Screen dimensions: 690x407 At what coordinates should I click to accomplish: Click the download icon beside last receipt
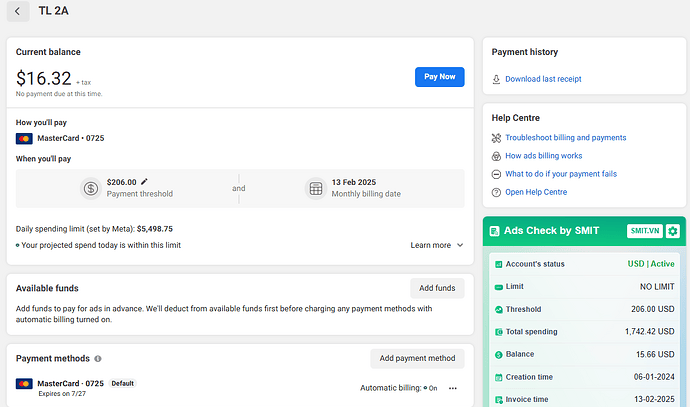496,79
